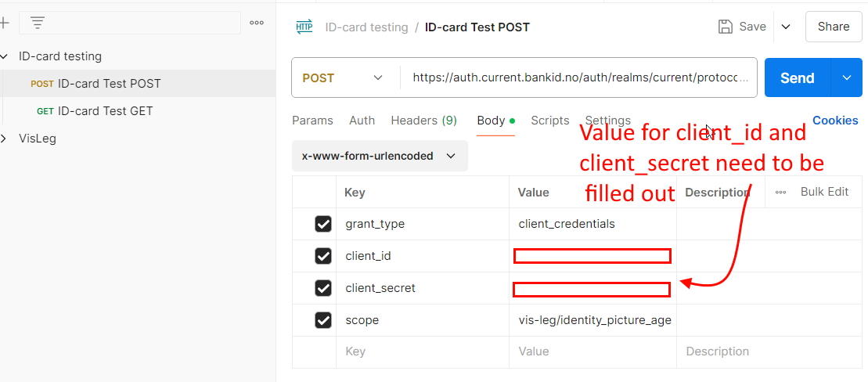Screen dimensions: 868x382
Task: Open the sidebar three-dots options menu
Action: [x=256, y=23]
